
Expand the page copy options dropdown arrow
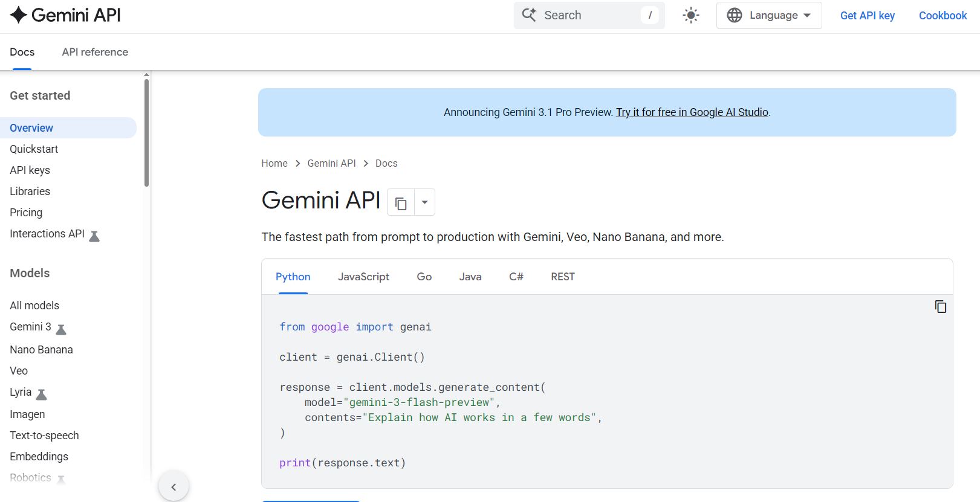pyautogui.click(x=424, y=202)
